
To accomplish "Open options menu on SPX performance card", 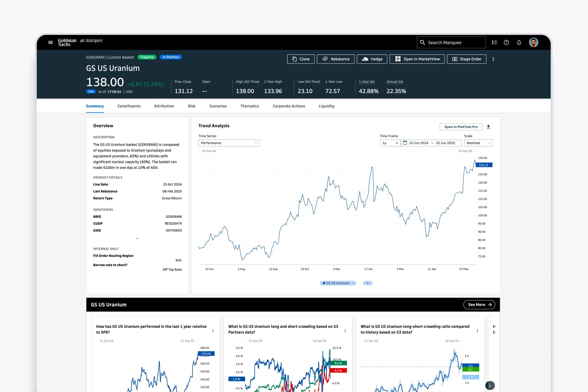I will 213,331.
